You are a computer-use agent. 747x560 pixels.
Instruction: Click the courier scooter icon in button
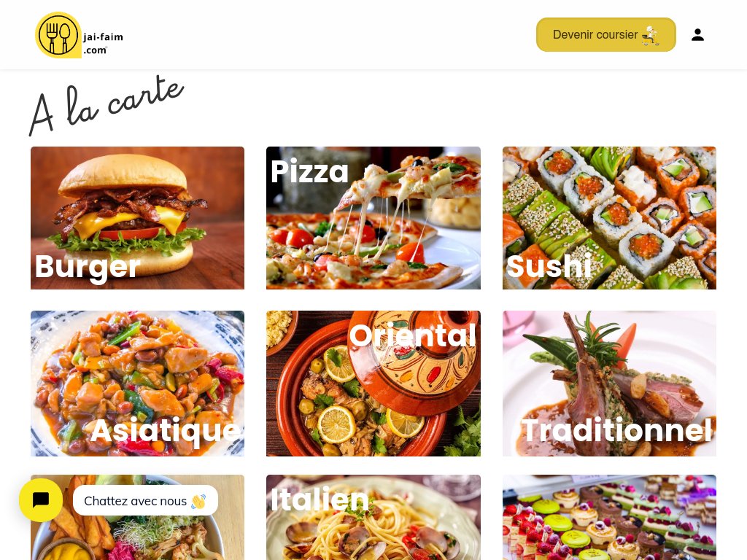point(651,35)
